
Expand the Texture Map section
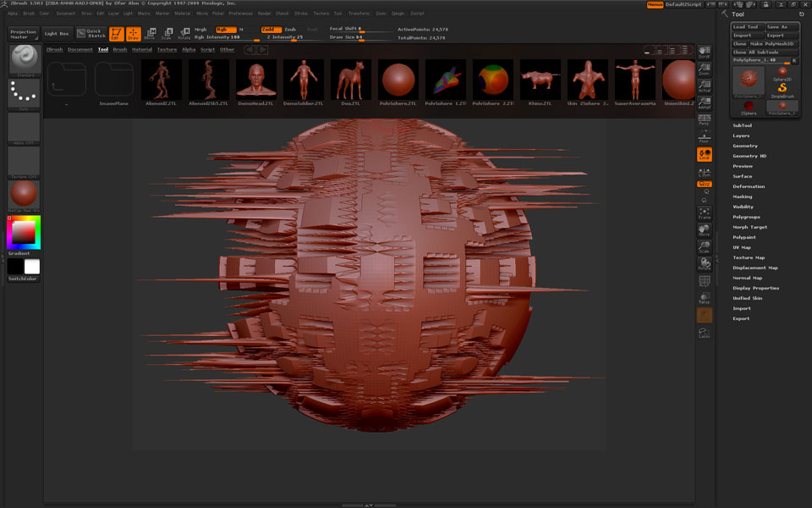pyautogui.click(x=749, y=257)
